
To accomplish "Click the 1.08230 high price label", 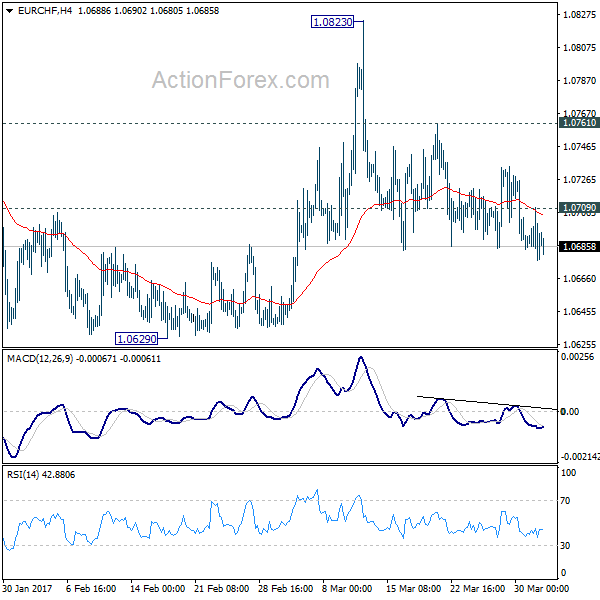I will pyautogui.click(x=333, y=22).
